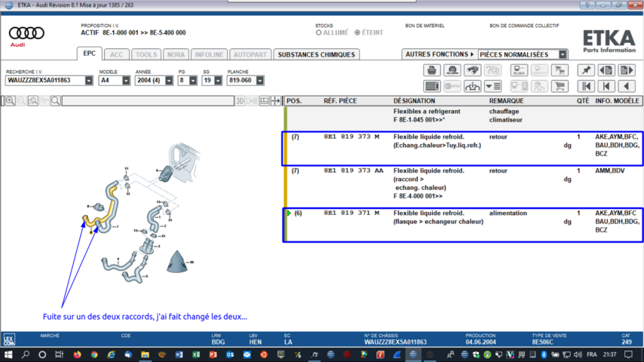This screenshot has height=362, width=644.
Task: Click the pushpin icon
Action: coord(586,70)
